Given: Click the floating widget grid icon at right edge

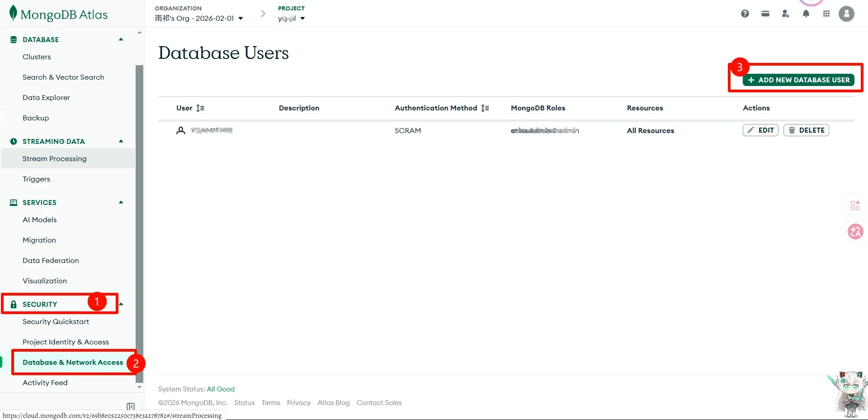Looking at the screenshot, I should tap(855, 205).
